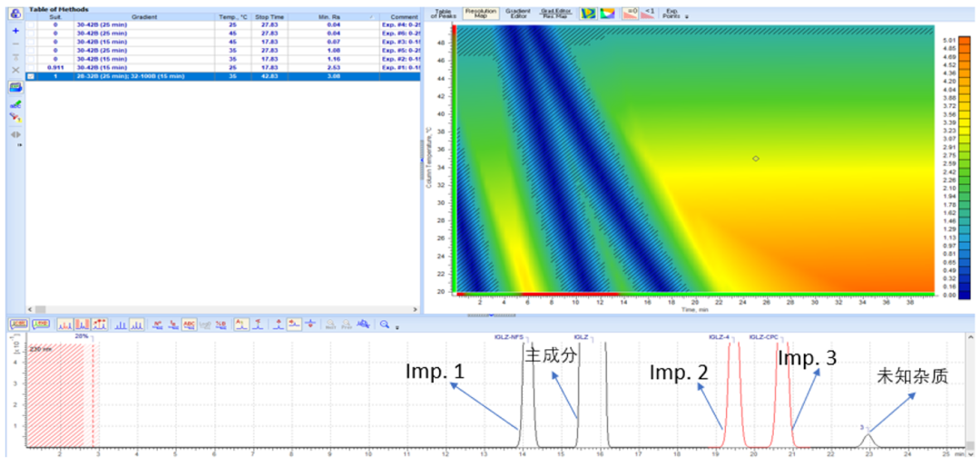The height and width of the screenshot is (466, 980).
Task: Click the IGLZ-NFS peak label
Action: pos(509,336)
